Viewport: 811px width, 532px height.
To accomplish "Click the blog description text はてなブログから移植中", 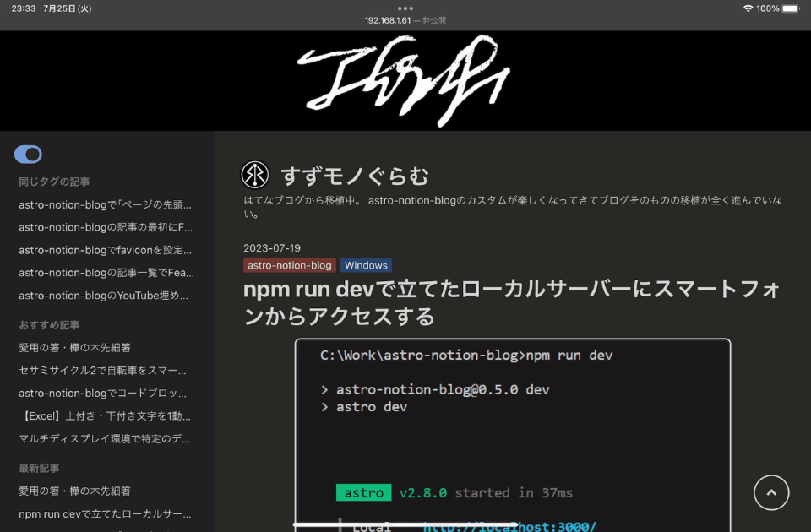I will [x=513, y=207].
